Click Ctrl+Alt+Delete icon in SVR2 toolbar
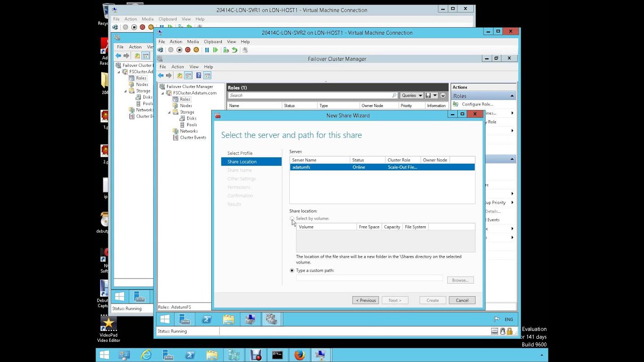 click(x=160, y=50)
